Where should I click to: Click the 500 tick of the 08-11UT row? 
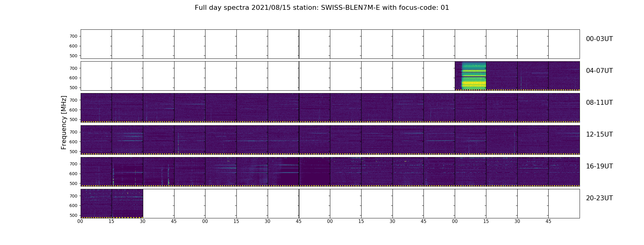[74, 119]
